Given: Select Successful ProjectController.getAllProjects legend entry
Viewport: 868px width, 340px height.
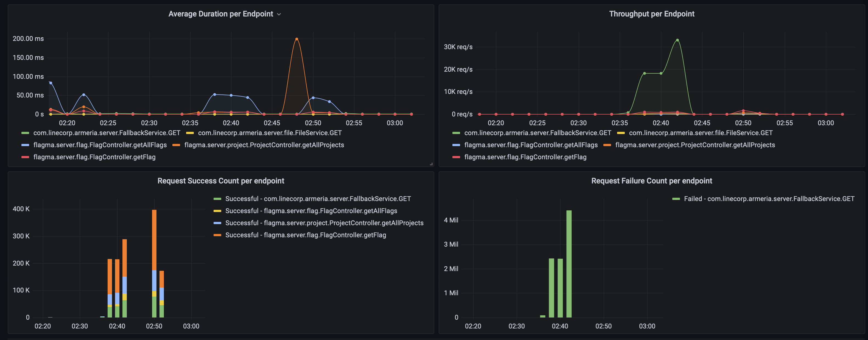Looking at the screenshot, I should click(324, 223).
